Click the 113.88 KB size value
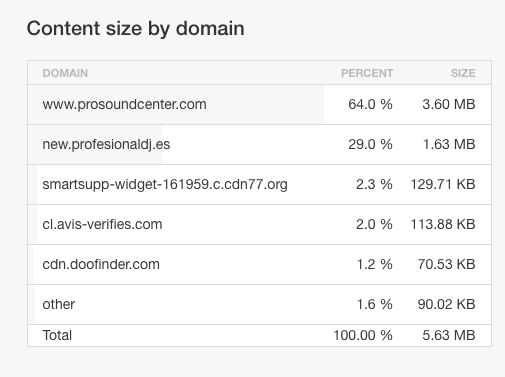The height and width of the screenshot is (377, 505). coord(443,224)
